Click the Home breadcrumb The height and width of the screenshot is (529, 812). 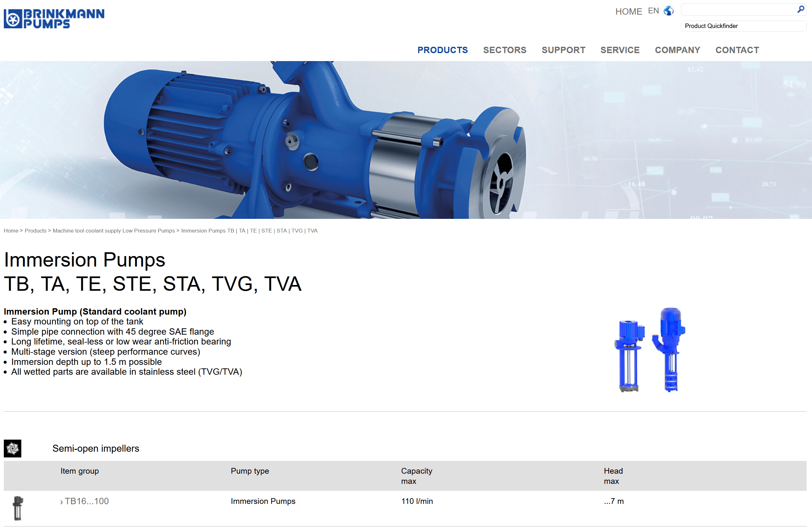(11, 231)
